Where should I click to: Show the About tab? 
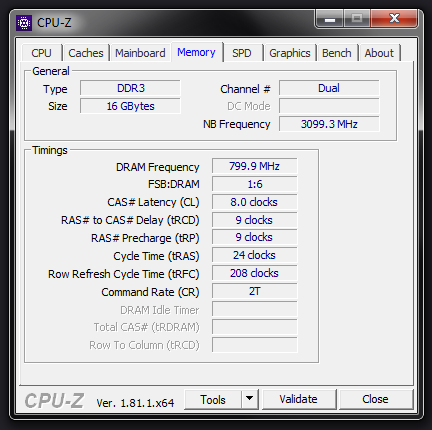pyautogui.click(x=379, y=53)
